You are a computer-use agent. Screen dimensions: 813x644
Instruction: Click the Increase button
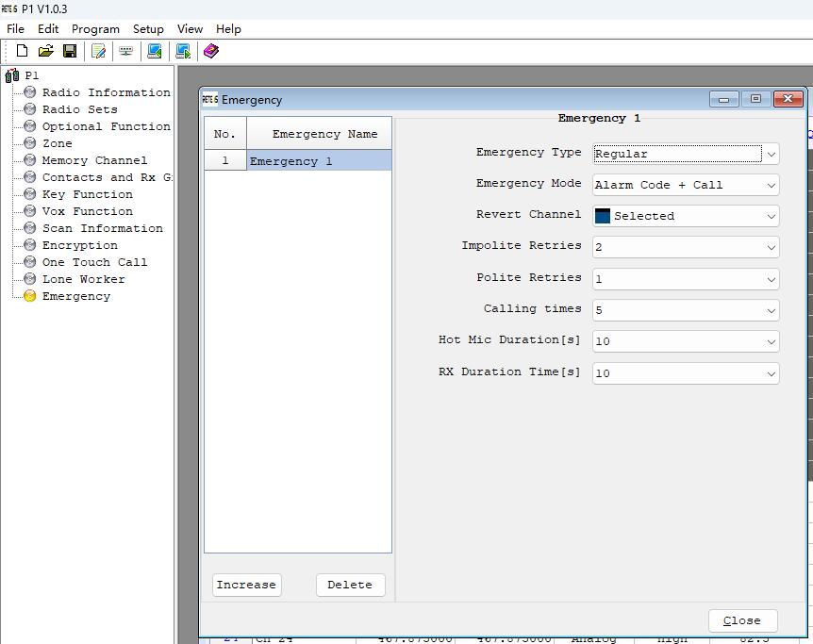(x=247, y=585)
